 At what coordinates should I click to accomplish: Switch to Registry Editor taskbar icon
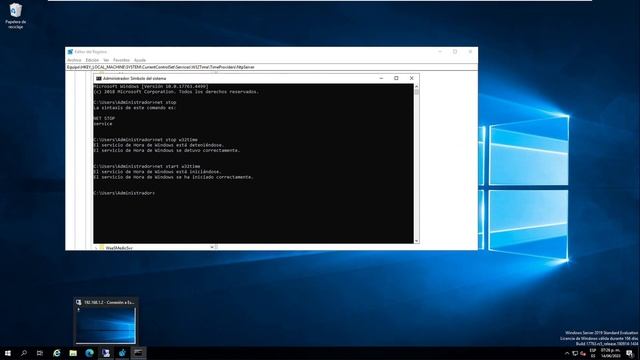coord(122,353)
